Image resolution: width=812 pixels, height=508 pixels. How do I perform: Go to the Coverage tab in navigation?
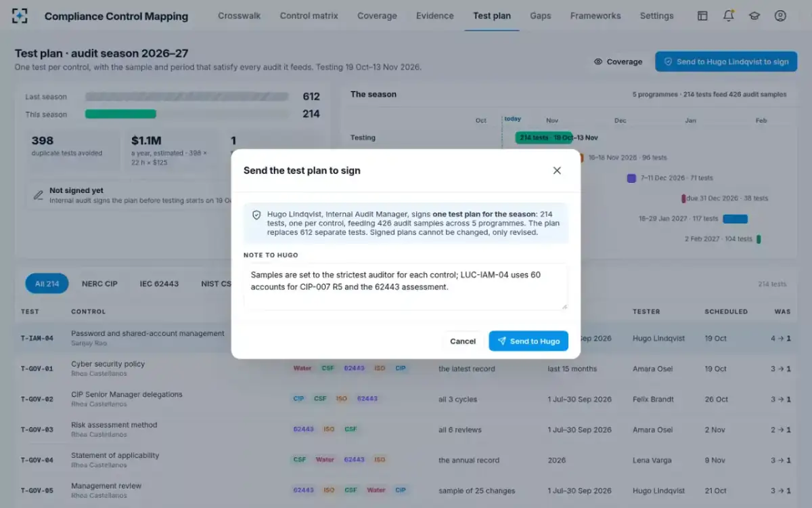[x=377, y=16]
